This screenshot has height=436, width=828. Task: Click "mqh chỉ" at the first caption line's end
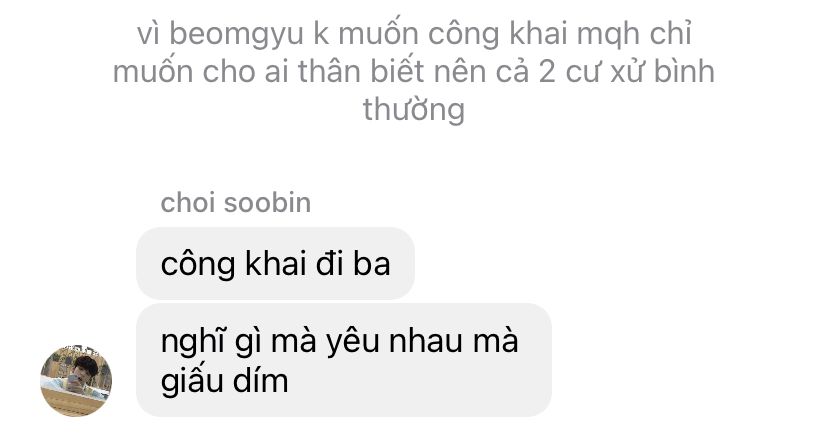coord(634,35)
